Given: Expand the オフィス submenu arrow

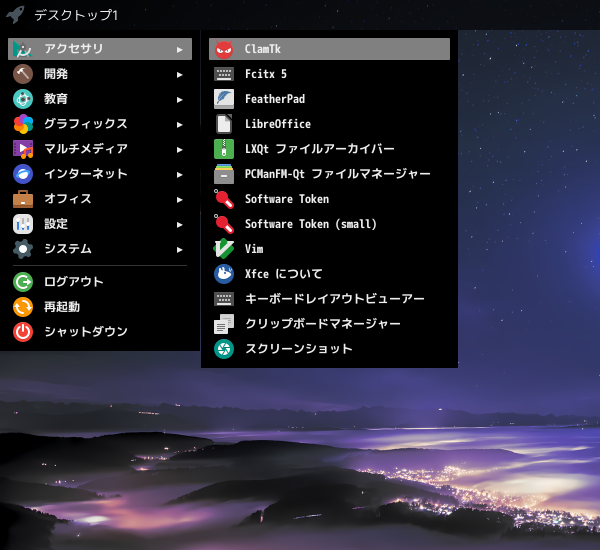Looking at the screenshot, I should (179, 199).
